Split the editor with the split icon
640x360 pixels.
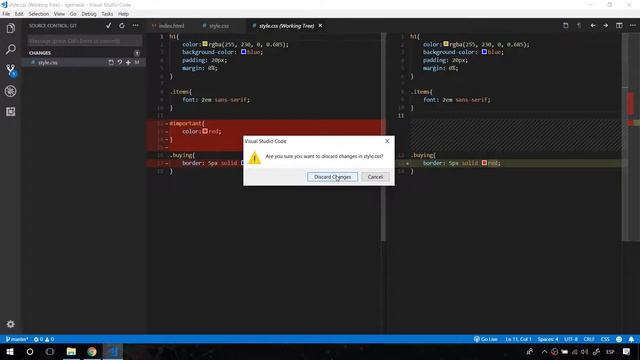coord(619,26)
